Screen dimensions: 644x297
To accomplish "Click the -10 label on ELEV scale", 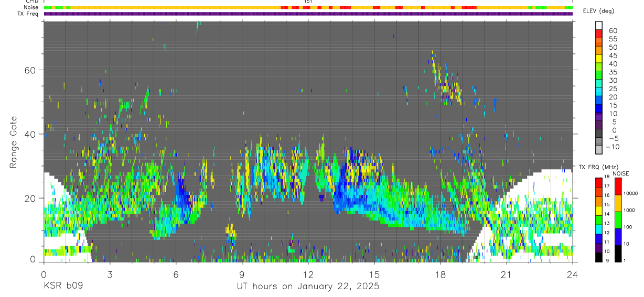I will (x=612, y=147).
